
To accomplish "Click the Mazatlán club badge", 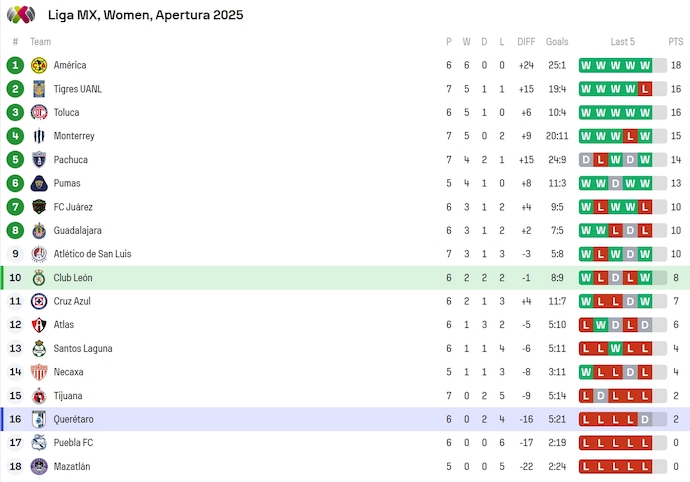I will point(39,466).
